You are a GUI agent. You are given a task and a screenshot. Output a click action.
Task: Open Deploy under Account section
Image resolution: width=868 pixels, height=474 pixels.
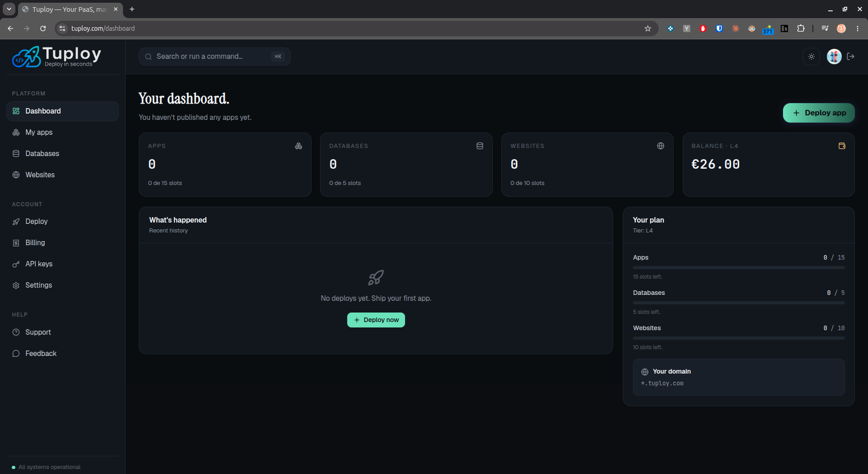[62, 222]
